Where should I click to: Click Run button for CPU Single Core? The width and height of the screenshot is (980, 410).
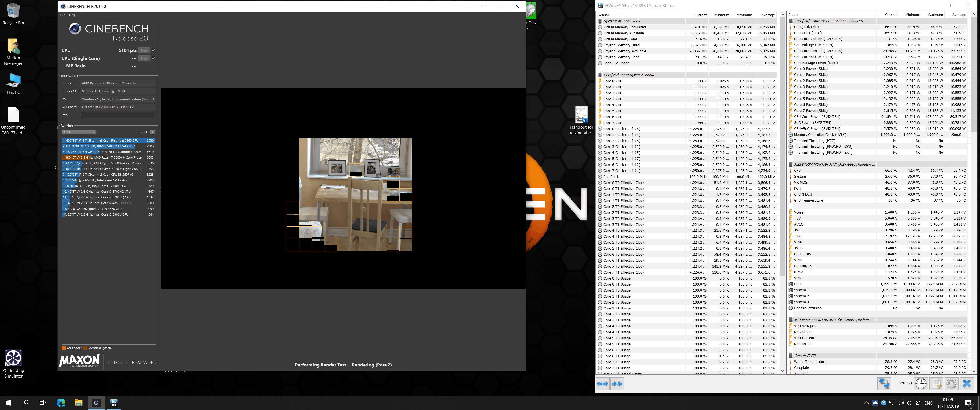coord(144,58)
